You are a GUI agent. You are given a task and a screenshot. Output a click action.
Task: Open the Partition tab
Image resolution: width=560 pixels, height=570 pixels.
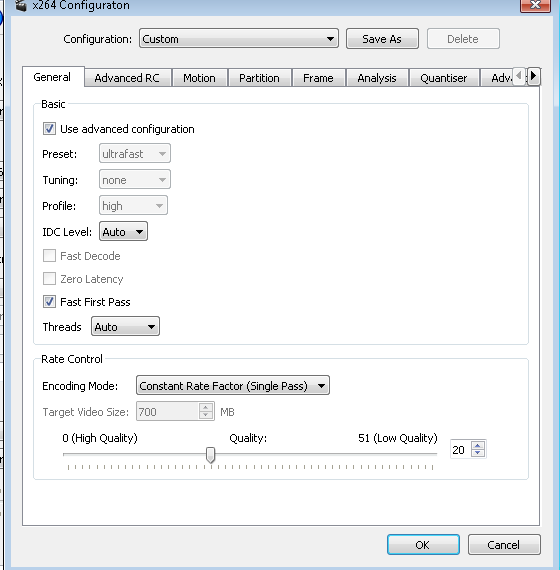(x=259, y=78)
